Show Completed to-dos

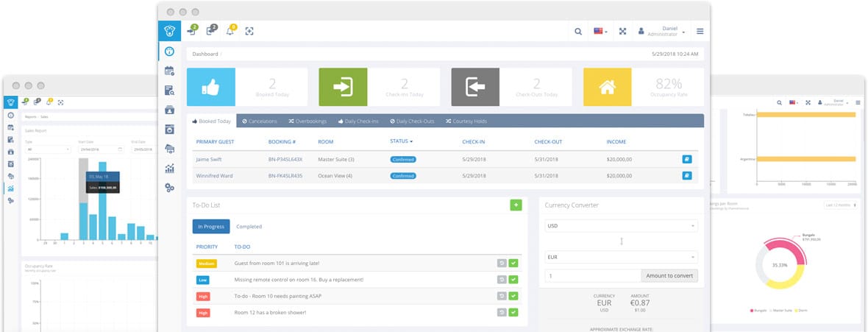point(249,226)
